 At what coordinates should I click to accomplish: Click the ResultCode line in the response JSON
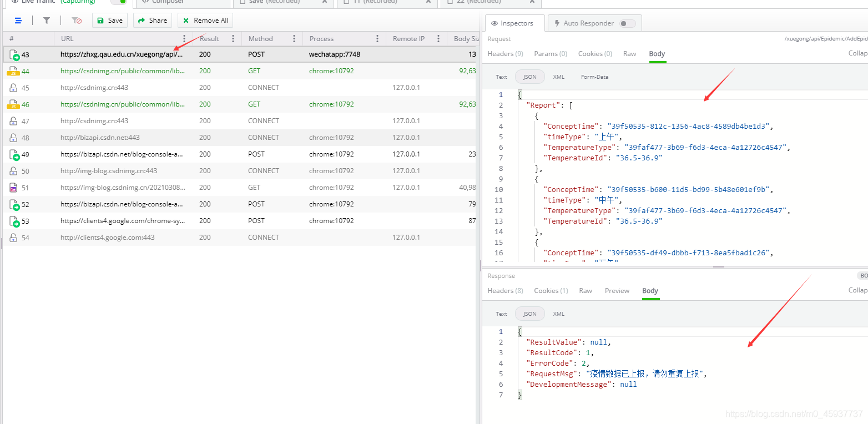pyautogui.click(x=561, y=353)
